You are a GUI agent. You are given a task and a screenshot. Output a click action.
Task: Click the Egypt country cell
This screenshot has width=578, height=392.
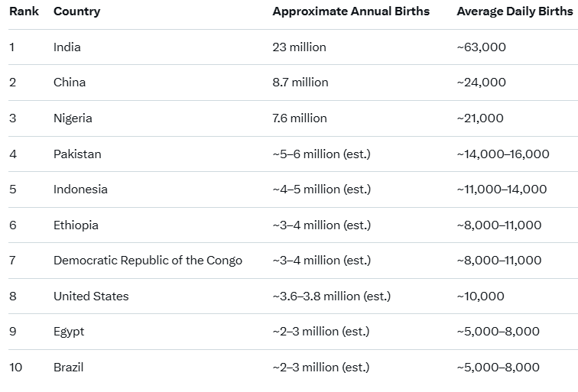69,332
